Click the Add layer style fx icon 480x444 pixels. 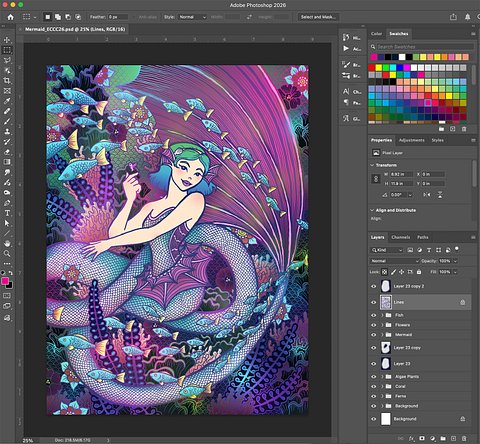point(411,438)
